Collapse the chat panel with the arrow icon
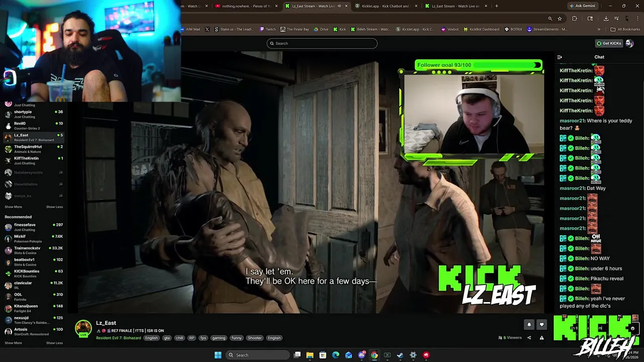Viewport: 644px width, 362px height. point(559,57)
